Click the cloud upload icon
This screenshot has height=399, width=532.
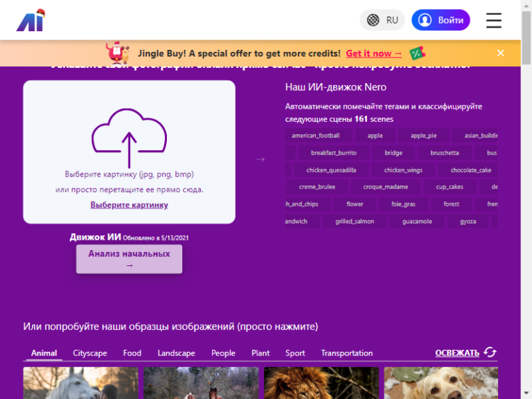pyautogui.click(x=129, y=138)
